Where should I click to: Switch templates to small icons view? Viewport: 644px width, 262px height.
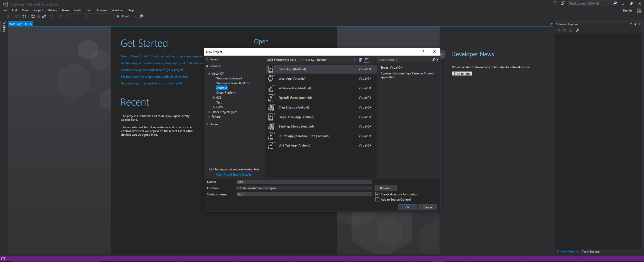(x=360, y=60)
